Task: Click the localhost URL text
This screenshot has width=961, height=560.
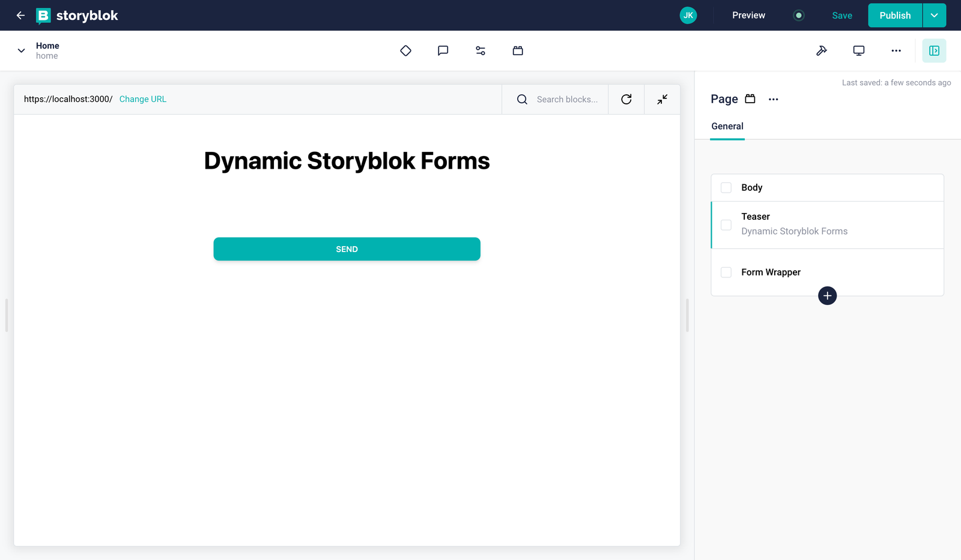Action: (x=68, y=99)
